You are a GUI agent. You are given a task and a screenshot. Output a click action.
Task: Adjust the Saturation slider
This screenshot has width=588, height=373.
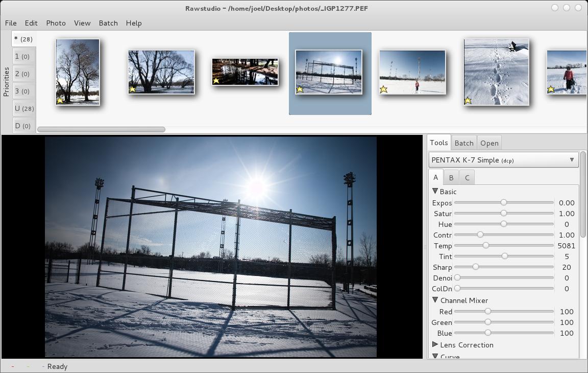coord(504,213)
